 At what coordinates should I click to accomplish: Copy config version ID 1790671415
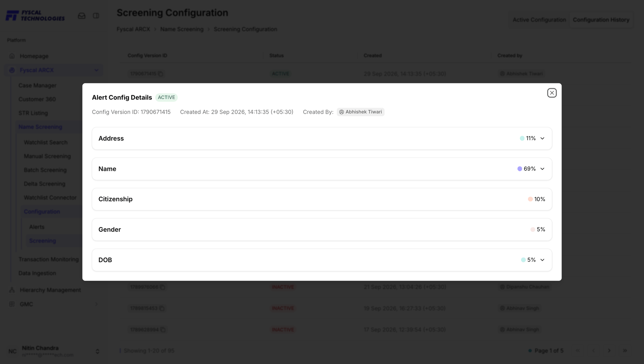161,74
